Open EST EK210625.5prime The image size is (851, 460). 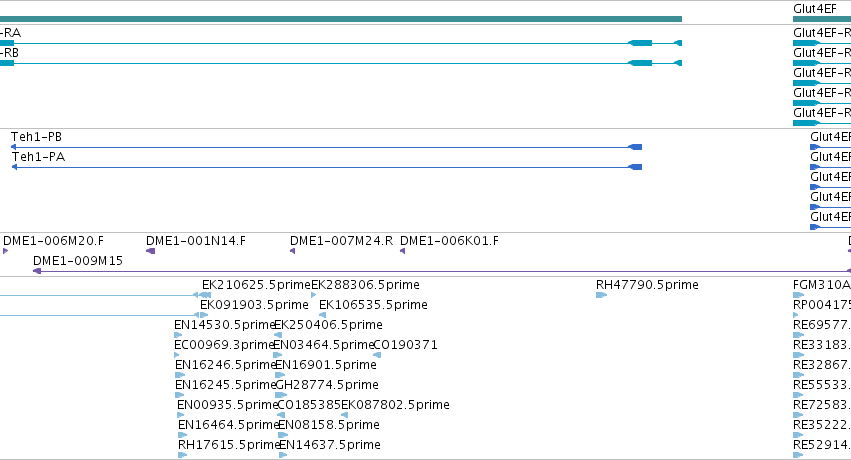pos(256,285)
